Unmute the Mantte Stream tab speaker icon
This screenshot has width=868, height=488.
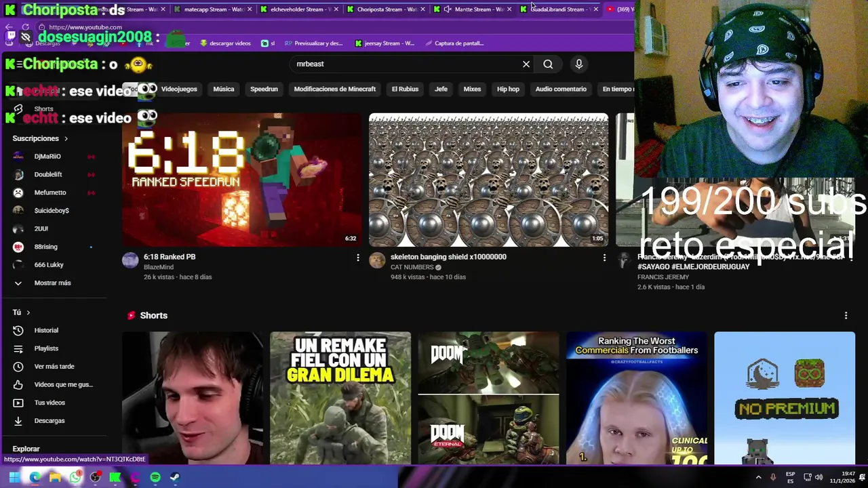(448, 9)
